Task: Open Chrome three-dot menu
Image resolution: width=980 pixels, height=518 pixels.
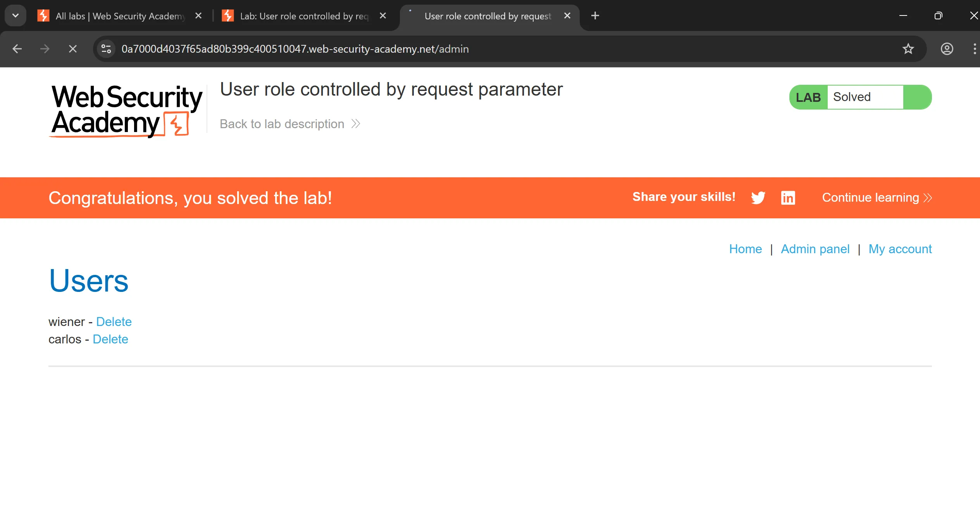Action: [974, 49]
